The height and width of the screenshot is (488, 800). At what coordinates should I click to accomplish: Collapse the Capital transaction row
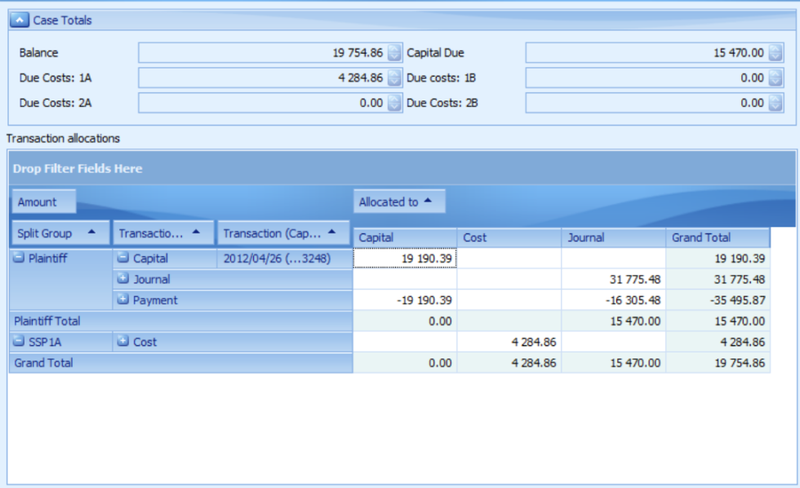pyautogui.click(x=123, y=258)
